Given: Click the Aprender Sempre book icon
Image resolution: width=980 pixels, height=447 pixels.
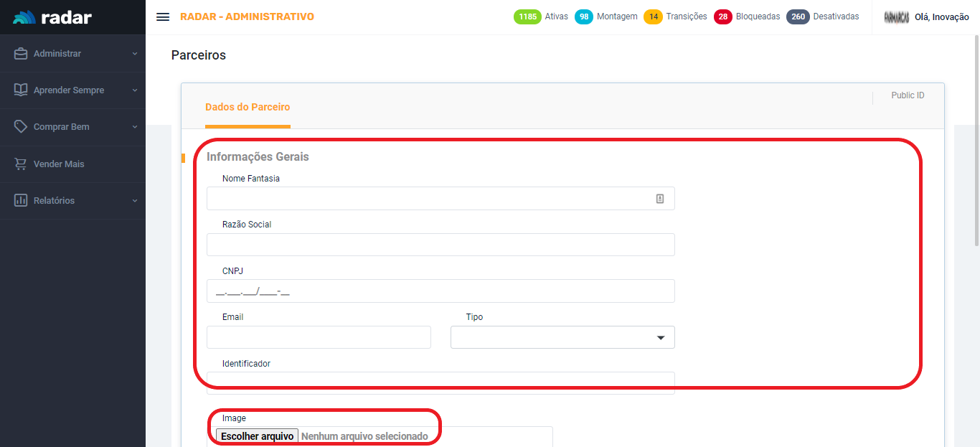Looking at the screenshot, I should (21, 90).
